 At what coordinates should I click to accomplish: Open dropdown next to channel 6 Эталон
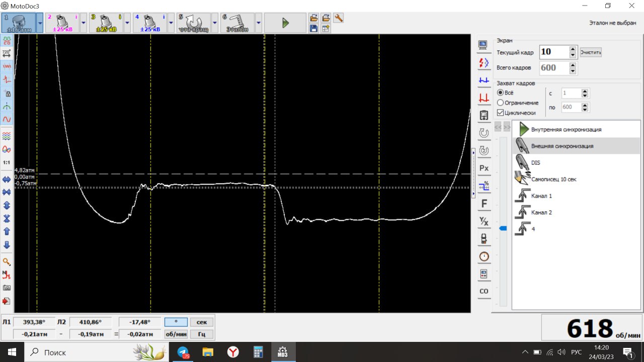tap(259, 23)
